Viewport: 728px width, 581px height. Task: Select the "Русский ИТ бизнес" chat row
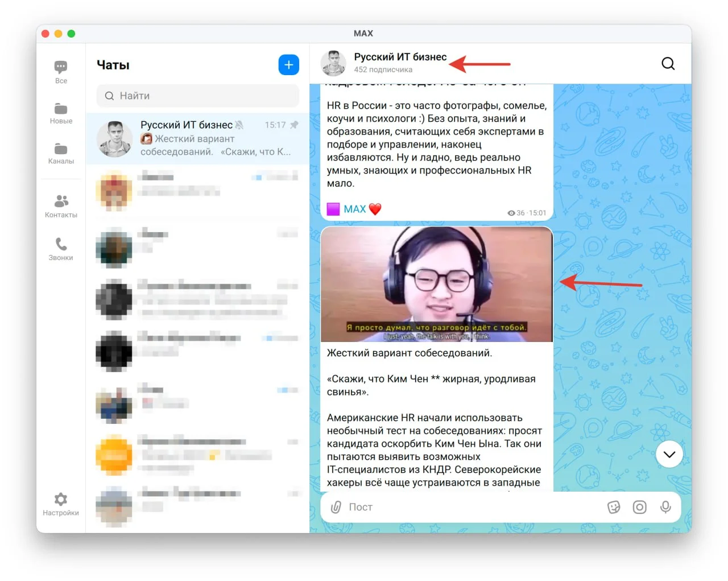coord(197,138)
